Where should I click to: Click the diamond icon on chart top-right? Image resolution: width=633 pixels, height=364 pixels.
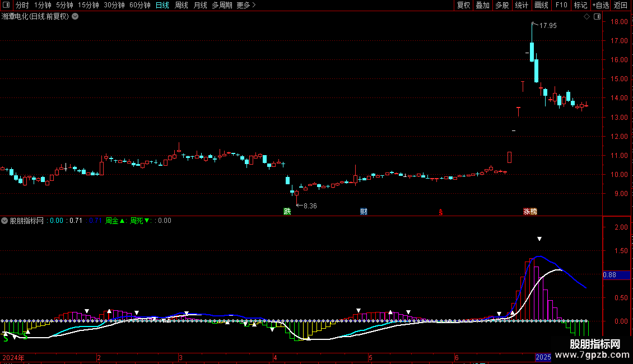[587, 17]
